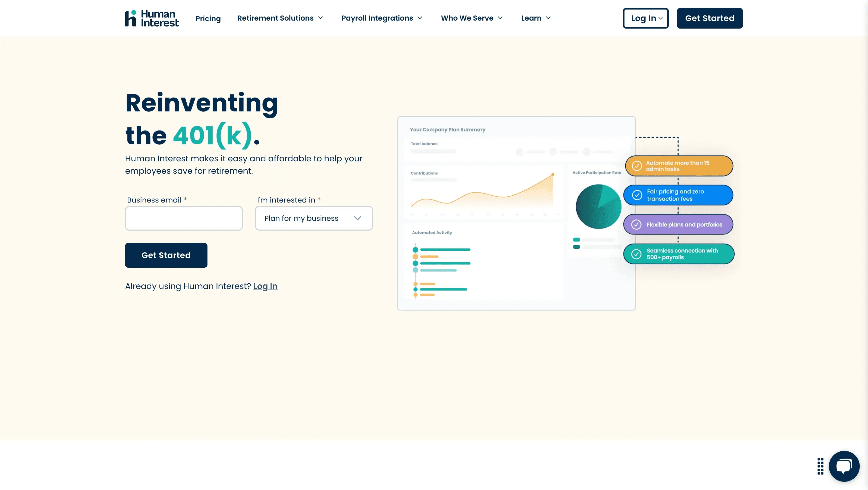This screenshot has width=868, height=490.
Task: Focus the Business email field
Action: tap(184, 218)
